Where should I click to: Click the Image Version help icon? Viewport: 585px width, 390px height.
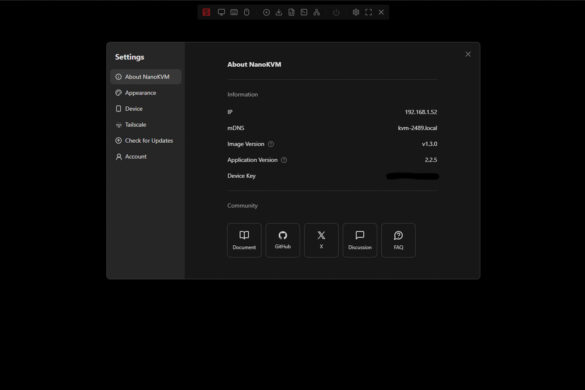pyautogui.click(x=271, y=144)
